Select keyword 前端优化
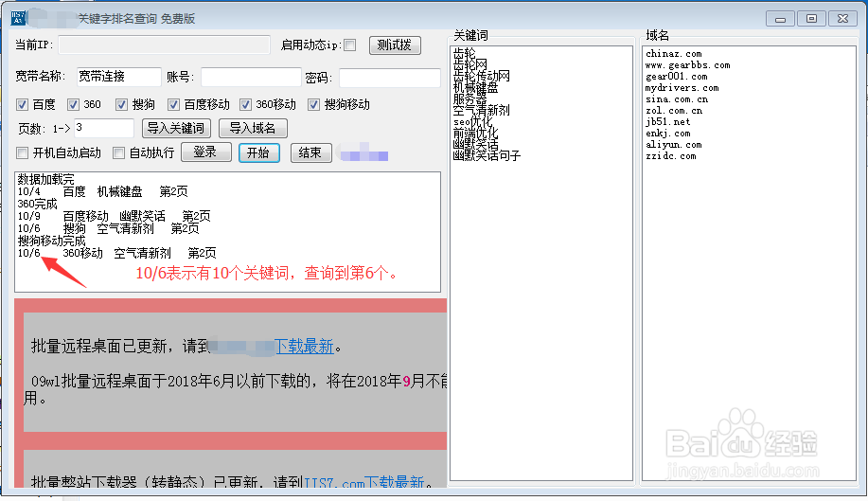 (475, 133)
